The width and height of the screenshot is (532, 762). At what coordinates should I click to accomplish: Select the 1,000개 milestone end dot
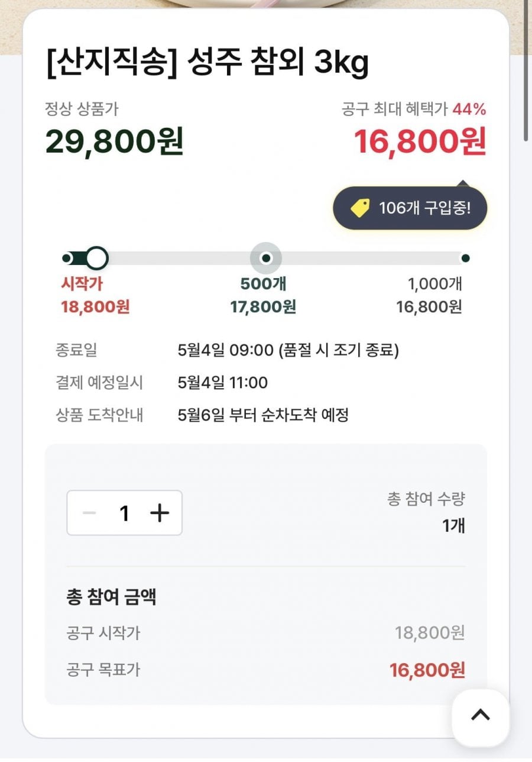pyautogui.click(x=465, y=258)
